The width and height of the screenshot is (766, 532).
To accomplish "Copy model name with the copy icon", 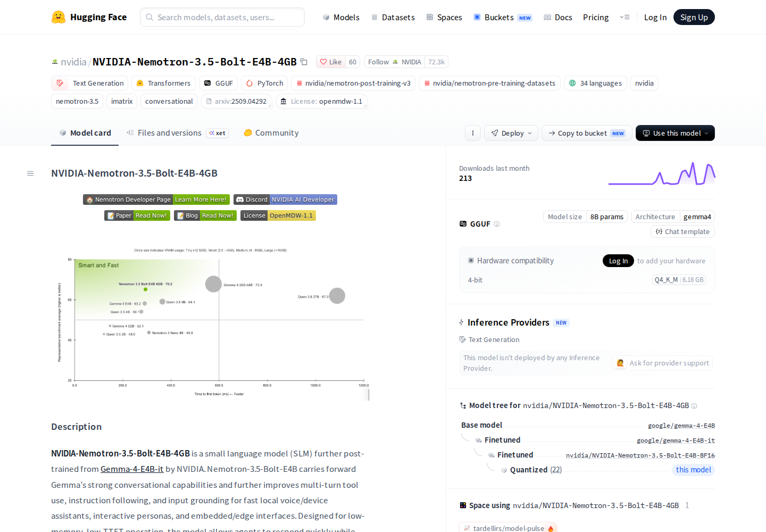I will click(x=304, y=62).
